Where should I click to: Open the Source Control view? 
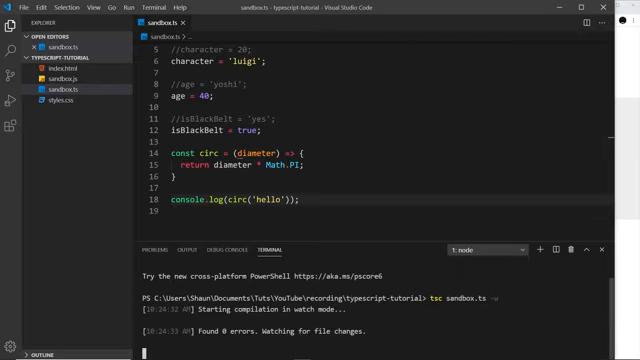tap(10, 76)
